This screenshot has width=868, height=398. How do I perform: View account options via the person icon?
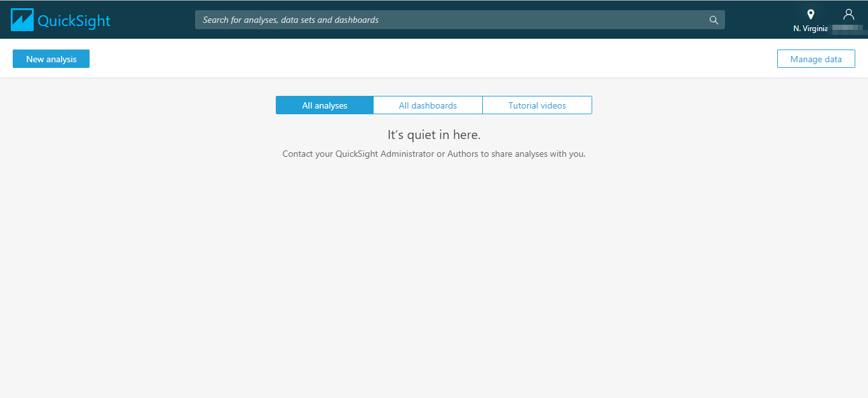tap(848, 14)
